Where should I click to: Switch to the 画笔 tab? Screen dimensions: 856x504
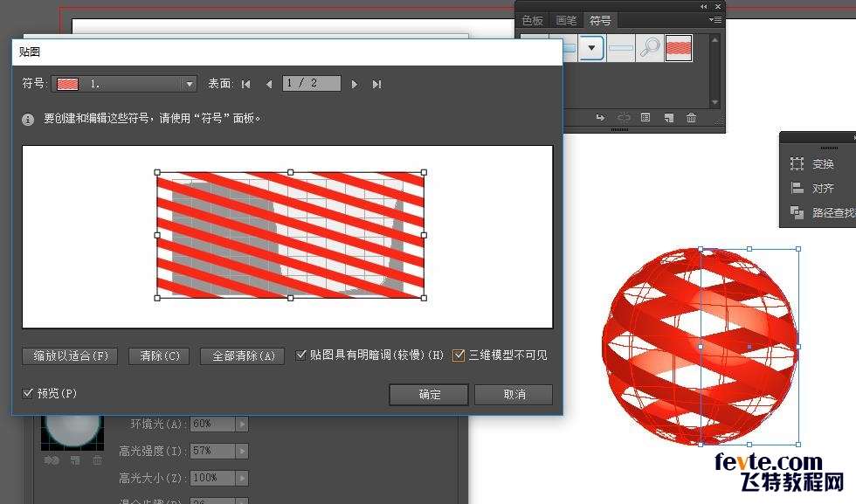(566, 20)
